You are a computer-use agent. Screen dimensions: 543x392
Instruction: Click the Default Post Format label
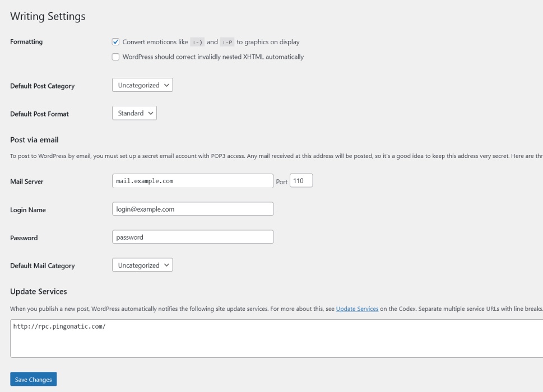click(x=39, y=114)
